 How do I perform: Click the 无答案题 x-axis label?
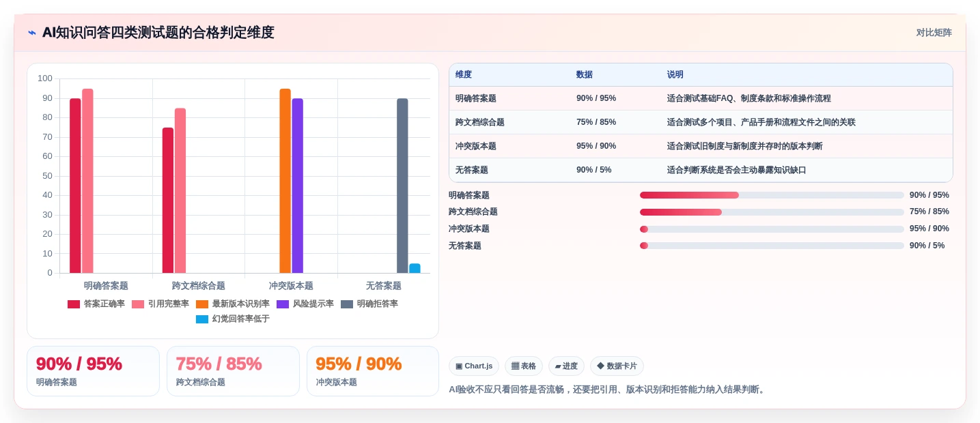click(384, 286)
